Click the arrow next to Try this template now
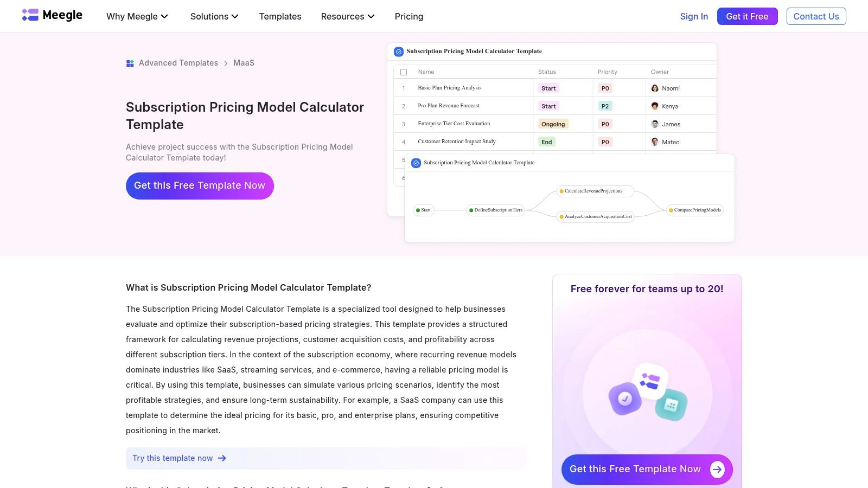 222,458
